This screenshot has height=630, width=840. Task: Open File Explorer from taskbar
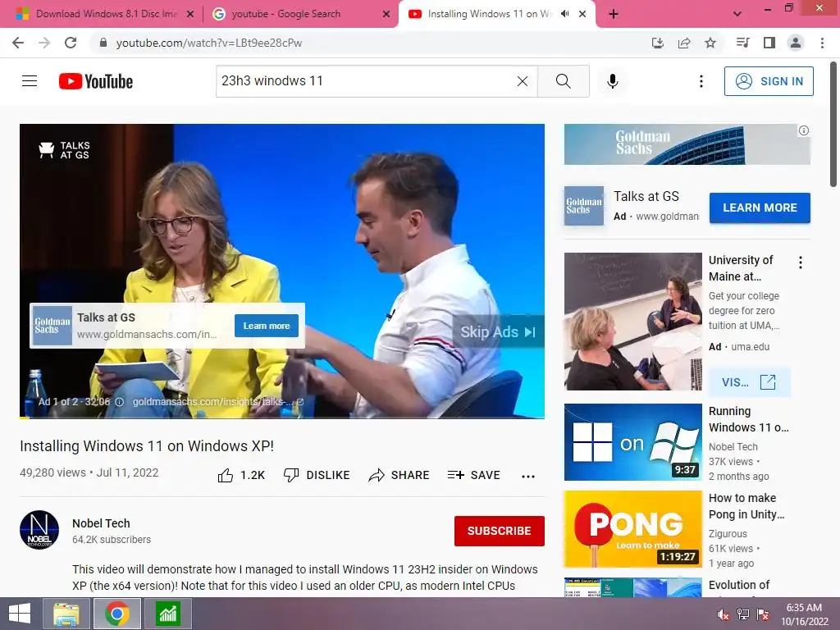click(x=66, y=614)
